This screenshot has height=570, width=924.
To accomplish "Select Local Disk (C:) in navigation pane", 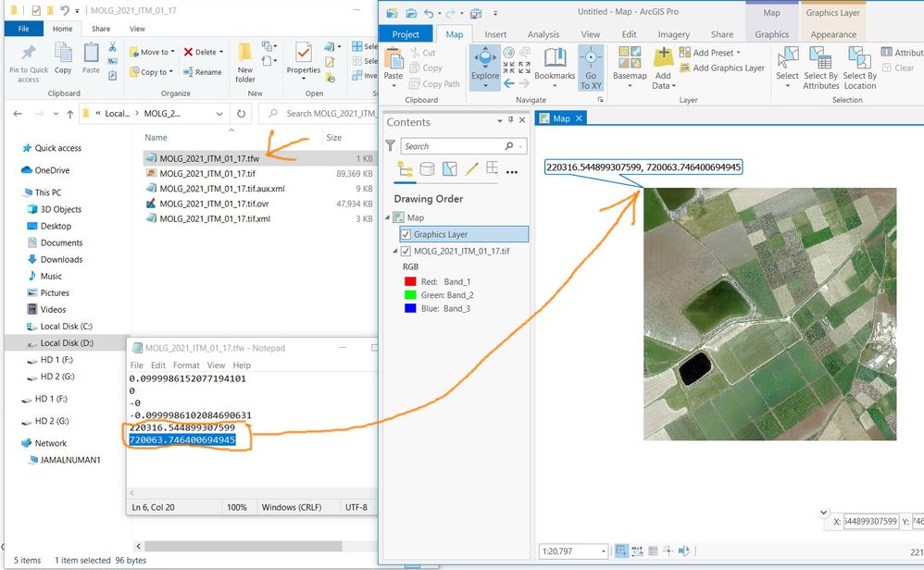I will (66, 327).
